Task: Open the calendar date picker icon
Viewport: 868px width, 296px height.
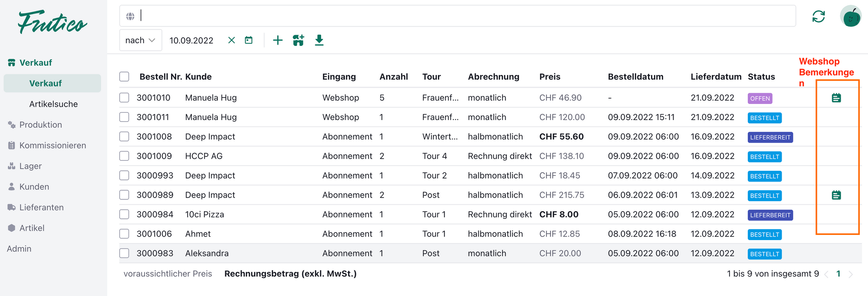Action: pyautogui.click(x=249, y=40)
